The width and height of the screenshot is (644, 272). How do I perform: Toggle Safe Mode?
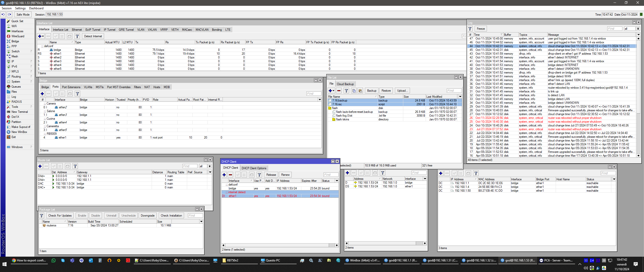[23, 14]
